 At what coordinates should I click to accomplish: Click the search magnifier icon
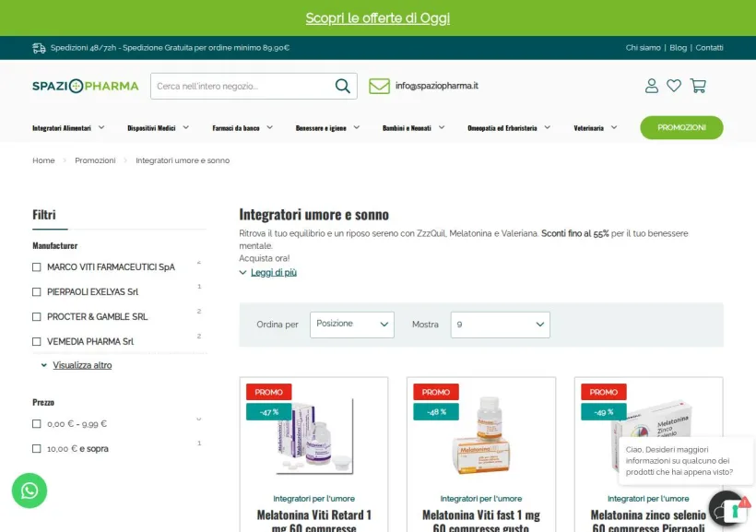click(342, 86)
